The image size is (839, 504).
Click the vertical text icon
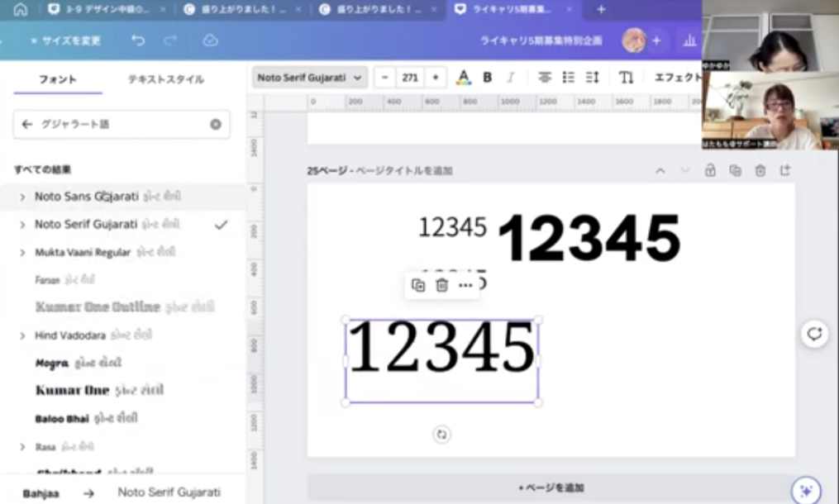(x=626, y=77)
